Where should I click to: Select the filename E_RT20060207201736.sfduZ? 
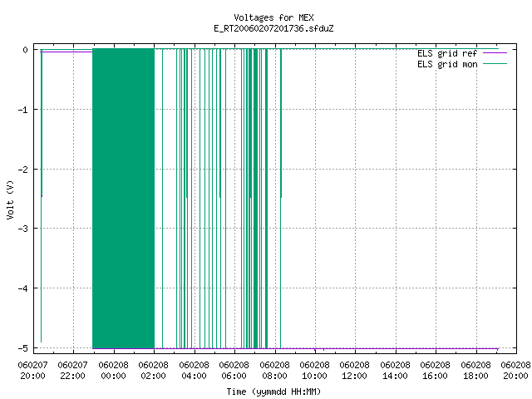coord(273,28)
